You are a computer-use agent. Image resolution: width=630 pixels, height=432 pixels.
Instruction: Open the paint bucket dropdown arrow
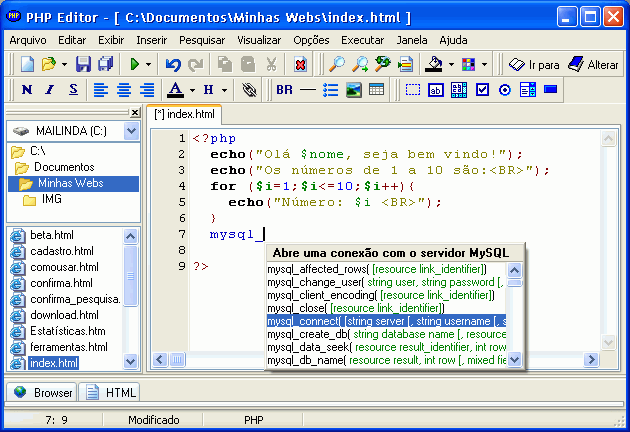452,64
